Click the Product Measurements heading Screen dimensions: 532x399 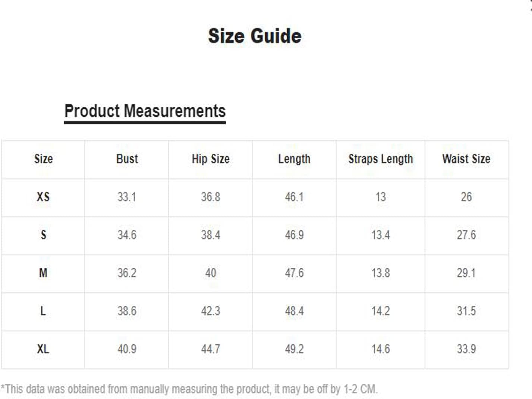[145, 111]
